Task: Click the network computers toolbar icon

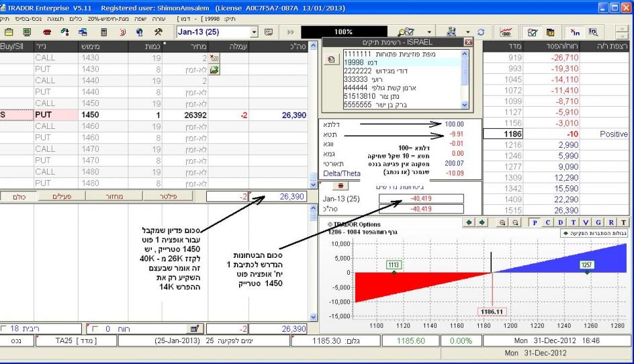Action: [x=451, y=32]
